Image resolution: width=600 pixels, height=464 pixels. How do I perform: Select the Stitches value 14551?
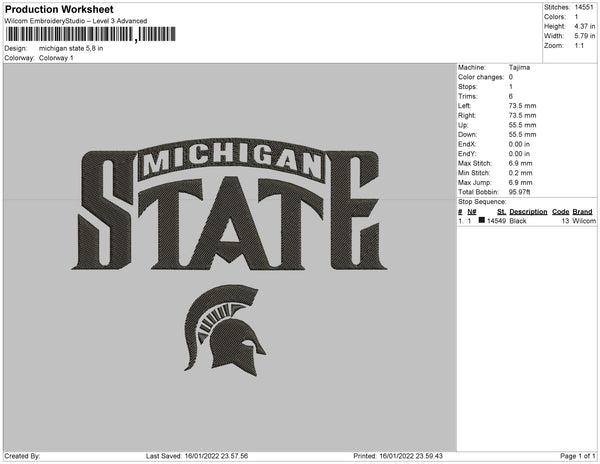(x=584, y=7)
